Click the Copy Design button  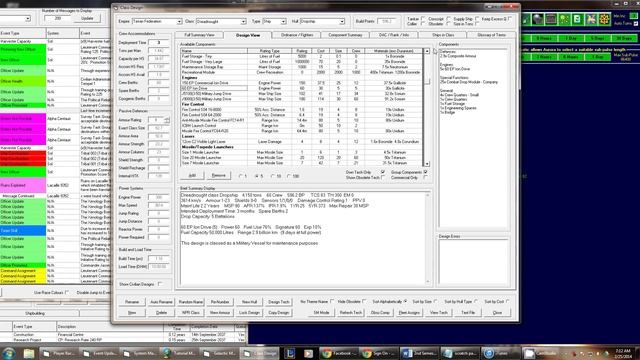pos(279,313)
